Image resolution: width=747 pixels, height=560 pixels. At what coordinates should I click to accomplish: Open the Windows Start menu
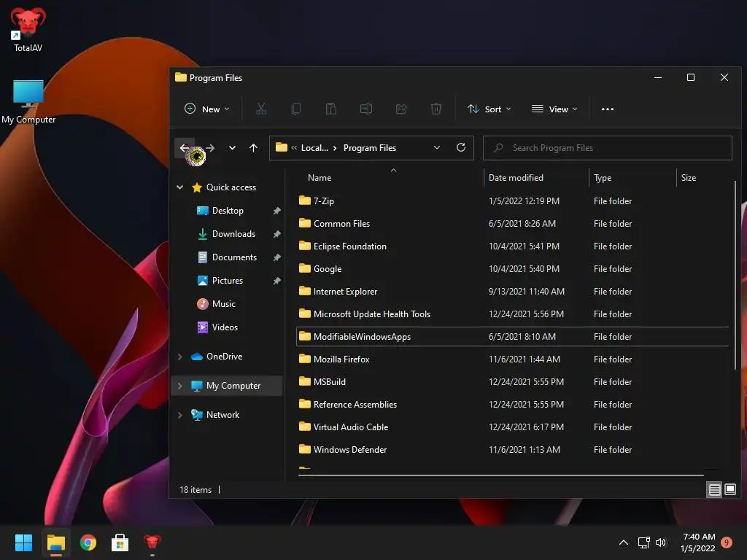[x=23, y=542]
